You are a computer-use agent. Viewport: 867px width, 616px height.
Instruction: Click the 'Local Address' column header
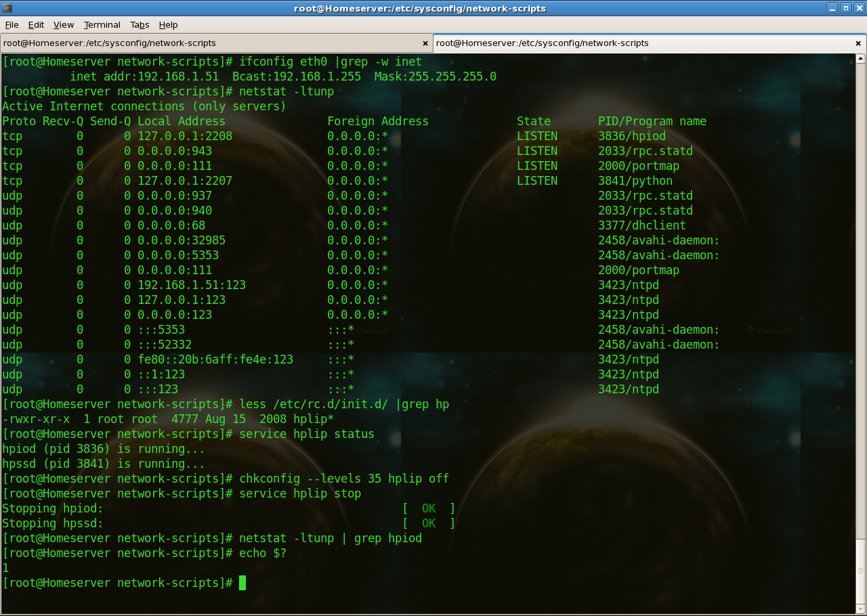(x=182, y=121)
